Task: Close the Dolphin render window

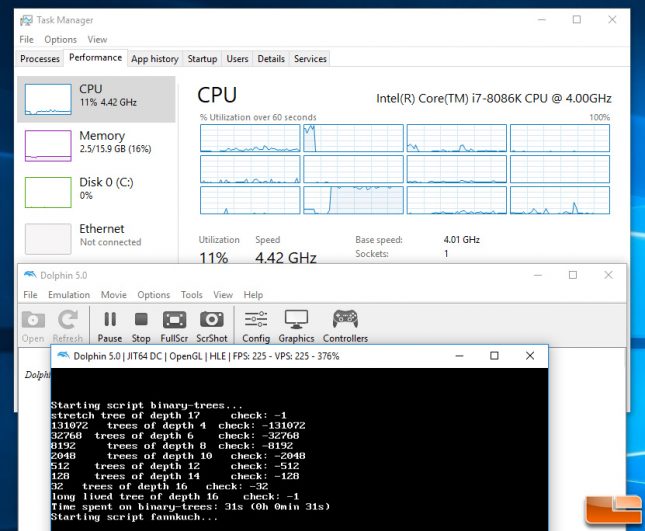Action: pos(530,356)
